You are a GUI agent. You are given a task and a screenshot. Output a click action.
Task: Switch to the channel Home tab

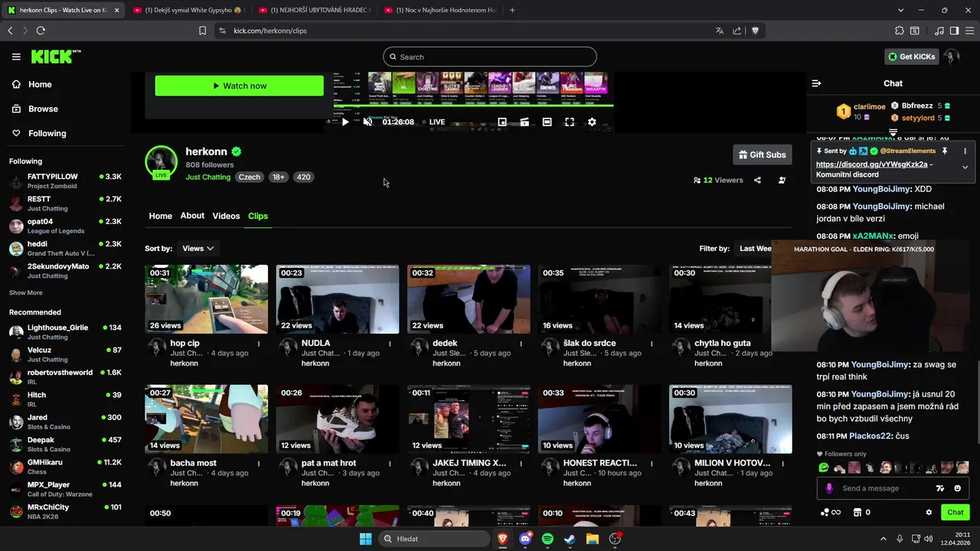click(x=160, y=216)
